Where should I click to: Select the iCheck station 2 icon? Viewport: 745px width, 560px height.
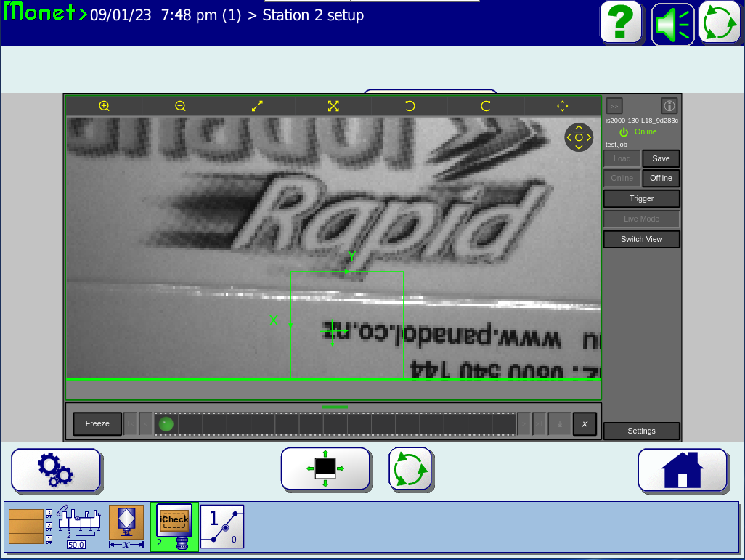coord(174,527)
